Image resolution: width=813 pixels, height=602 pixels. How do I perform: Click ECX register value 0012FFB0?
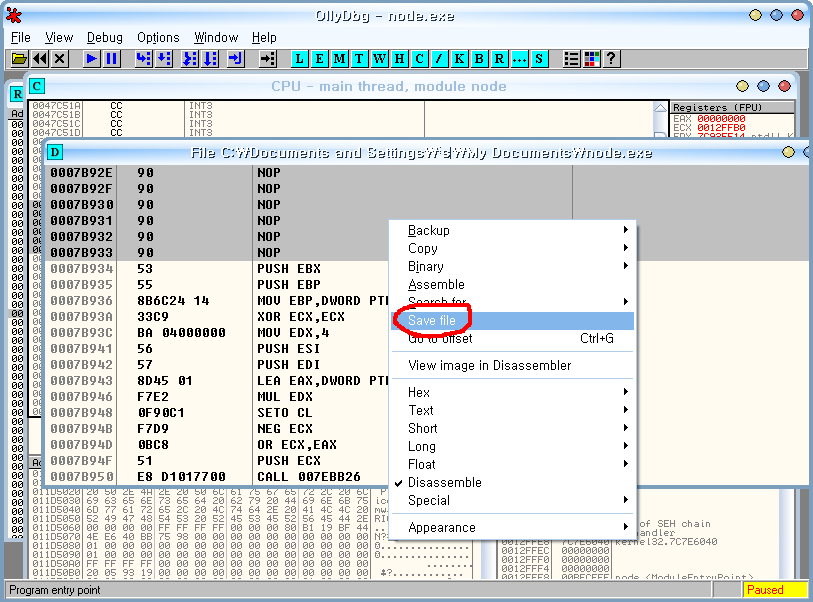pyautogui.click(x=721, y=128)
